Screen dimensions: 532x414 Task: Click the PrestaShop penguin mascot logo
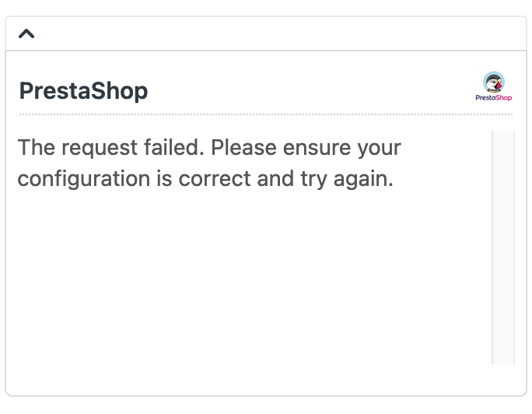(493, 82)
